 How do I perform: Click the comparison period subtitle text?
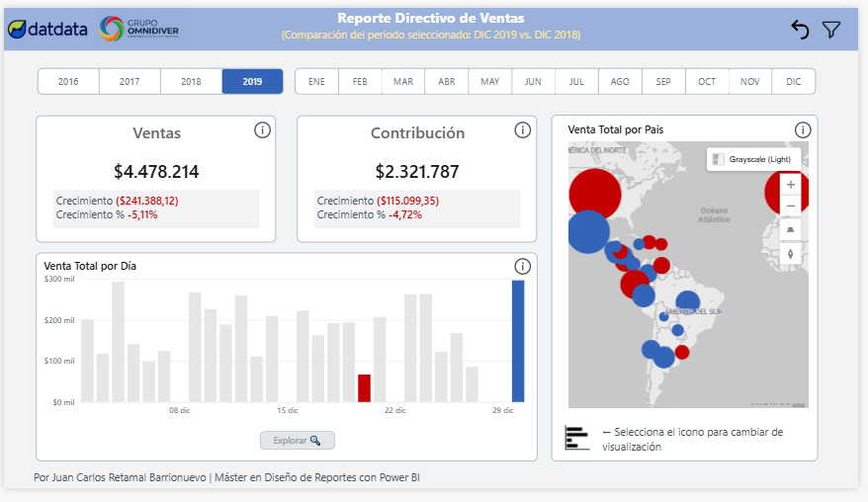[x=431, y=35]
